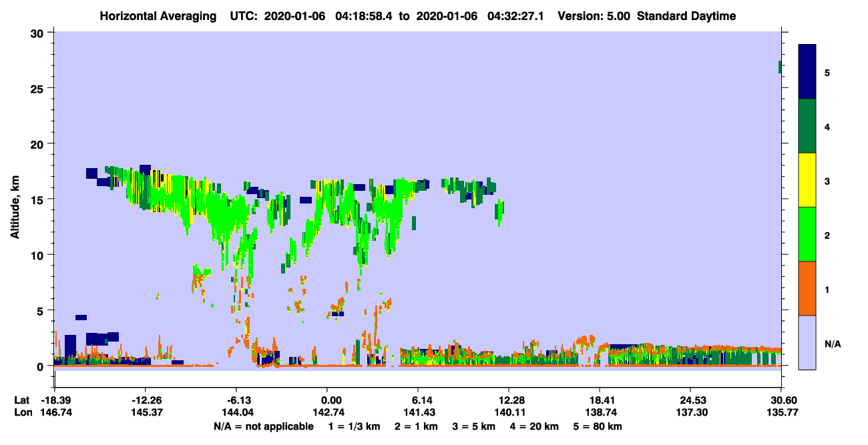The image size is (868, 445).
Task: Click longitude value 140.11
Action: pyautogui.click(x=509, y=412)
